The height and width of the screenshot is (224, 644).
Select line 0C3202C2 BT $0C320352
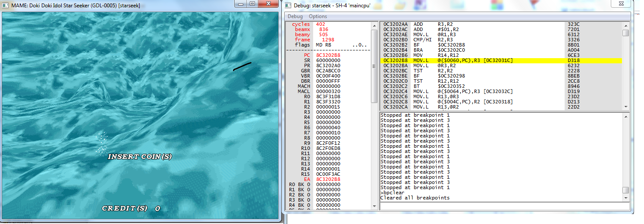(x=500, y=87)
